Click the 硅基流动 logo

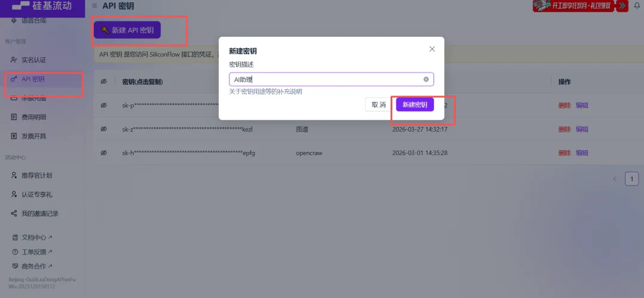[43, 6]
